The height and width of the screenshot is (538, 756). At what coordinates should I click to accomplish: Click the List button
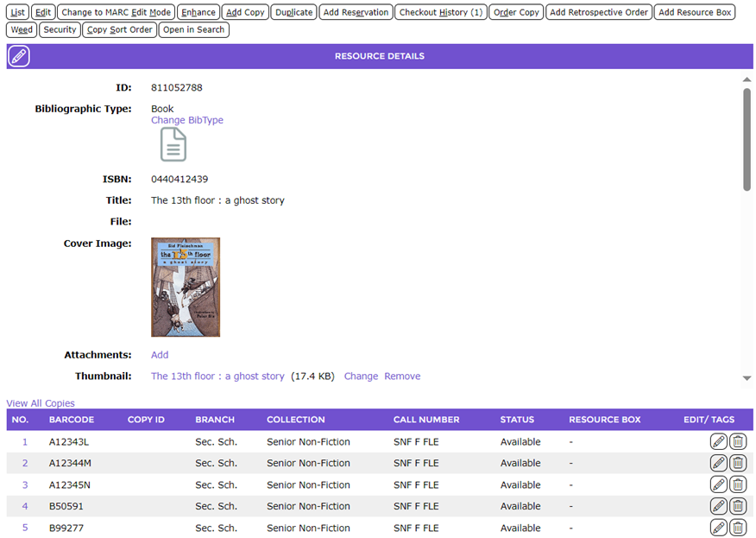[x=18, y=12]
